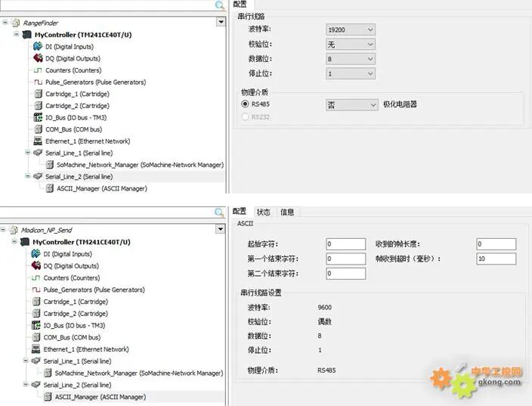This screenshot has height=406, width=532.
Task: Select RangeFinder project icon in top tree
Action: [x=16, y=23]
